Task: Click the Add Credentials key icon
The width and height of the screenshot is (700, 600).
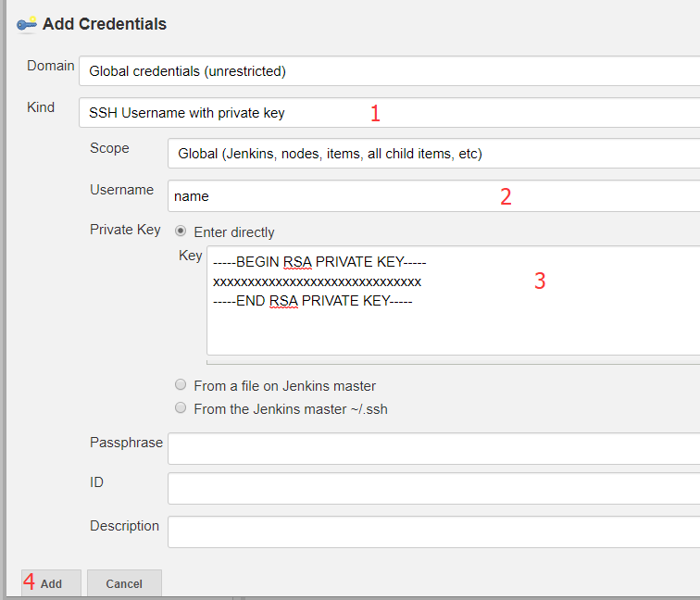Action: click(x=27, y=25)
